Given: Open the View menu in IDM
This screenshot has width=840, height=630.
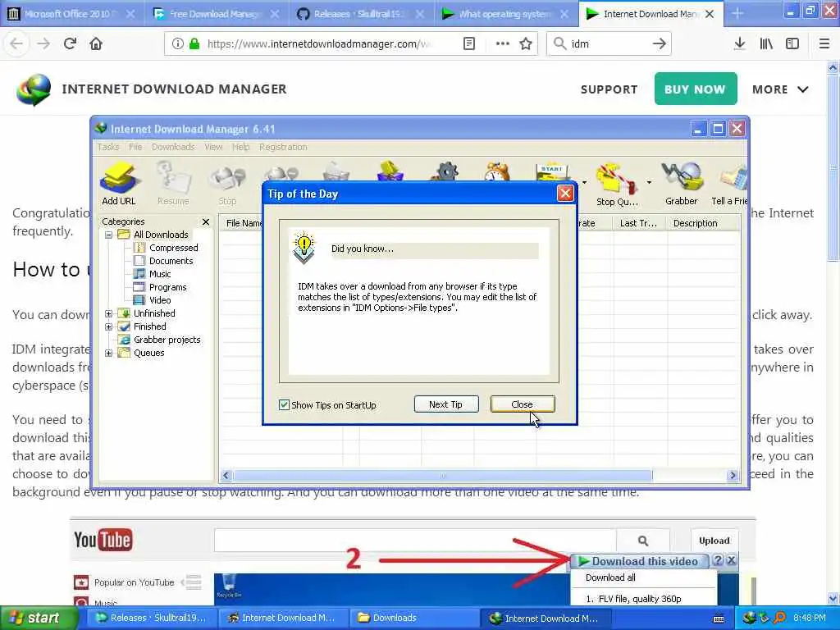Looking at the screenshot, I should point(213,147).
